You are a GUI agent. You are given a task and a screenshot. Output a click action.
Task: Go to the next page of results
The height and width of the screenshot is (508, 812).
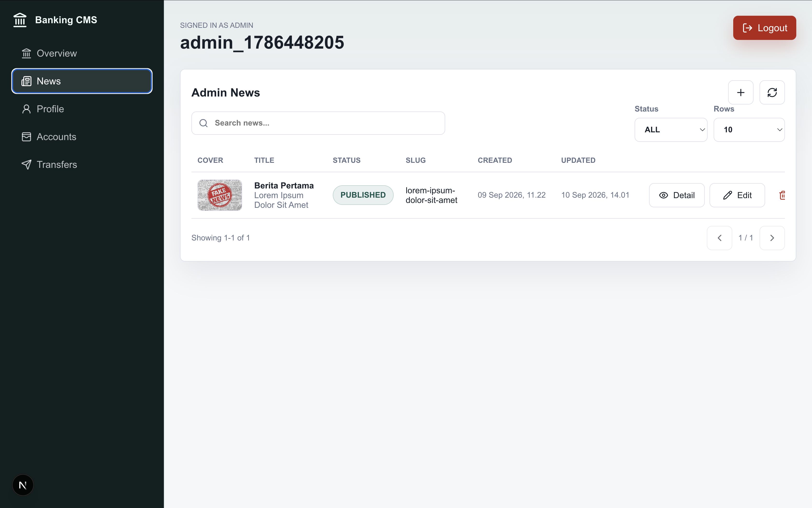pos(772,238)
